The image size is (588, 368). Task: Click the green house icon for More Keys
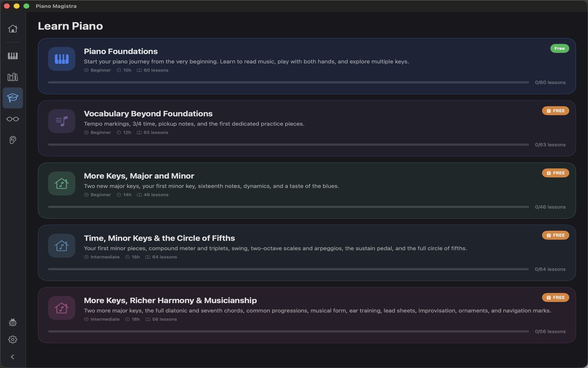tap(62, 183)
